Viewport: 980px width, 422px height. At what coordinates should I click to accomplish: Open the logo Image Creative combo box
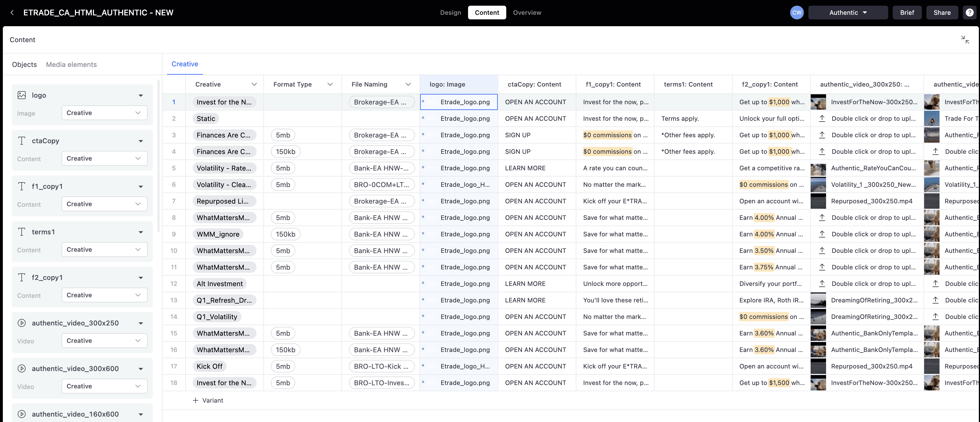pos(104,113)
